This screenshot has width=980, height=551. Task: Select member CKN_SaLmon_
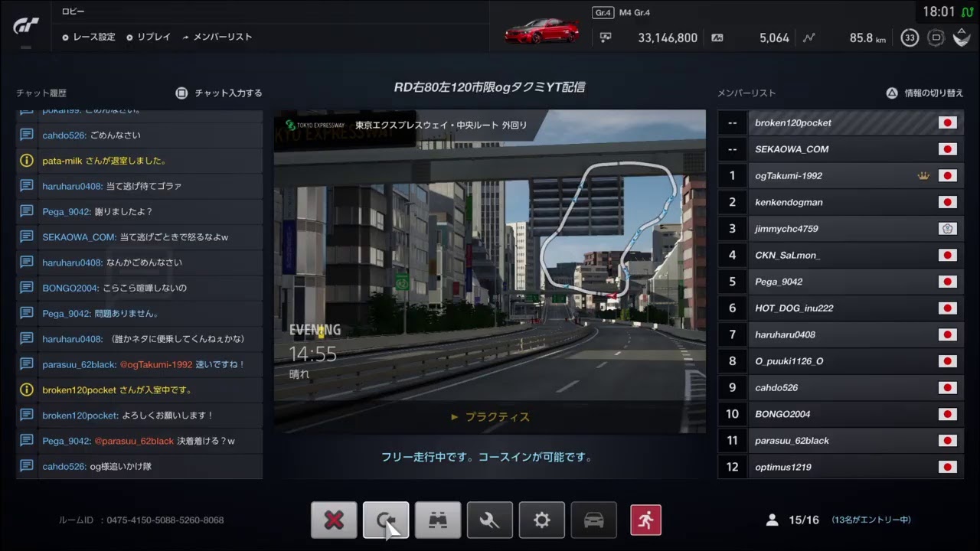[x=841, y=255]
